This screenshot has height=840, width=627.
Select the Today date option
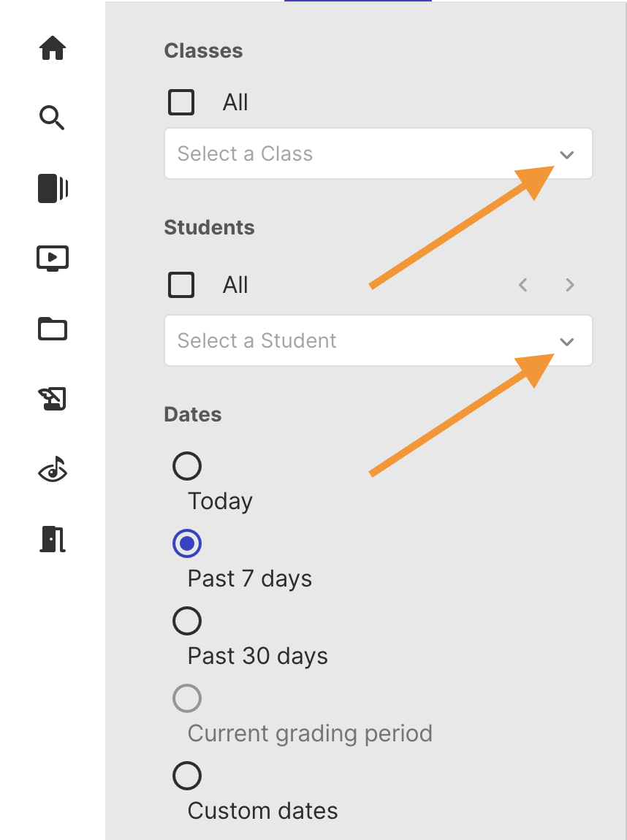pos(187,466)
